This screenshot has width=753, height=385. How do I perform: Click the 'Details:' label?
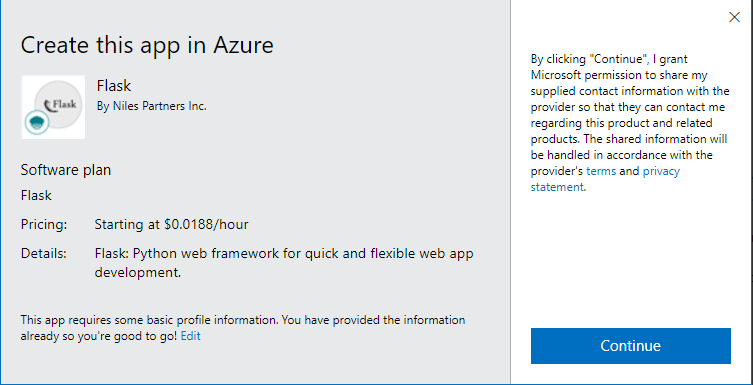pyautogui.click(x=44, y=253)
